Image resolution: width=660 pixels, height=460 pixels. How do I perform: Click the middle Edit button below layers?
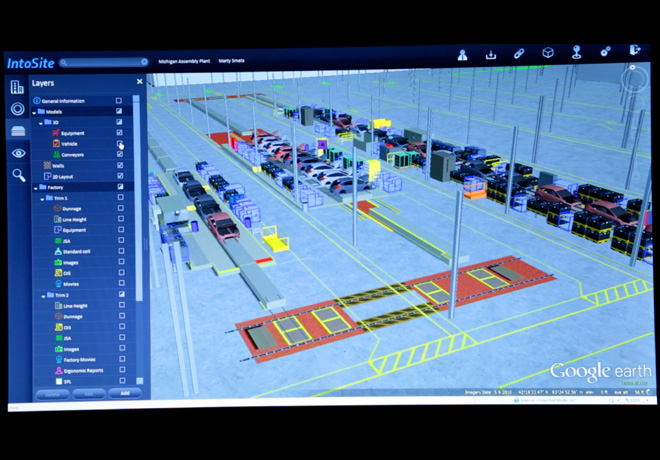click(x=89, y=394)
